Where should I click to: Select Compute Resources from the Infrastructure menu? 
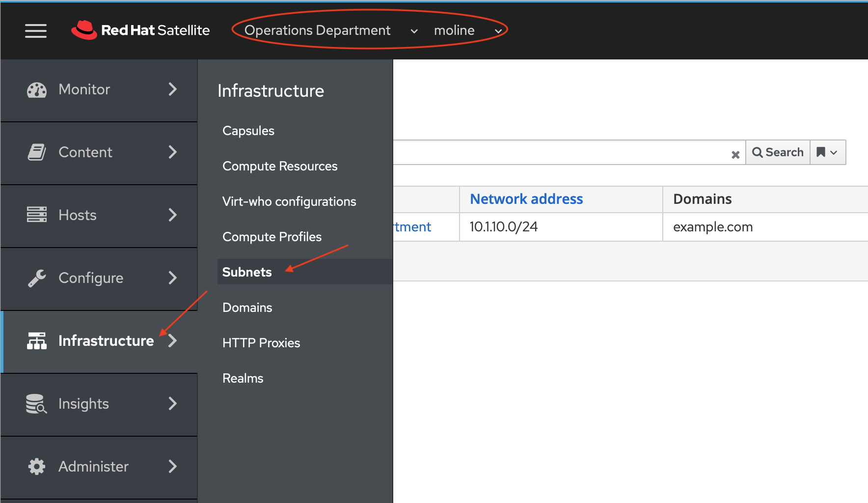(x=280, y=166)
